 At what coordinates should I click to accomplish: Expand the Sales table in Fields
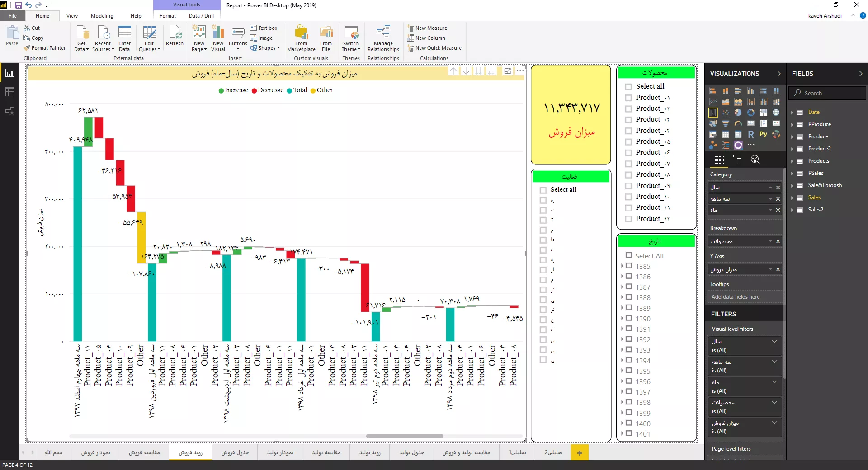coord(792,197)
